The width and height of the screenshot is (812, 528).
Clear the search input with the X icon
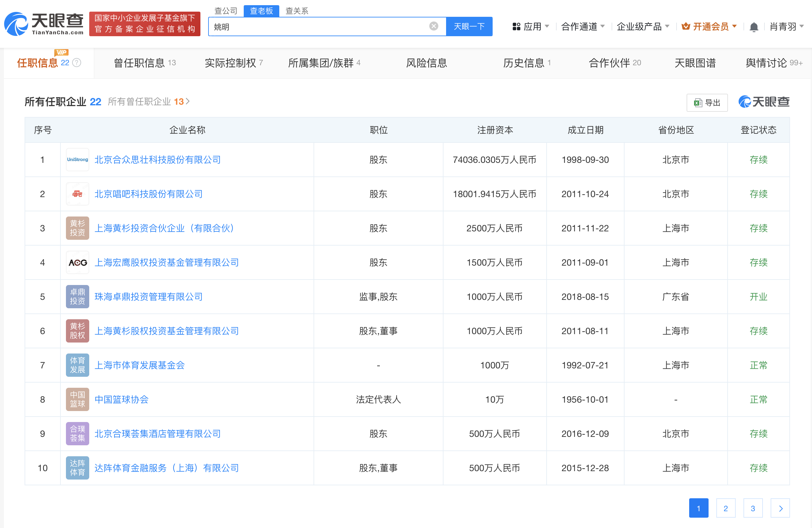pos(433,26)
